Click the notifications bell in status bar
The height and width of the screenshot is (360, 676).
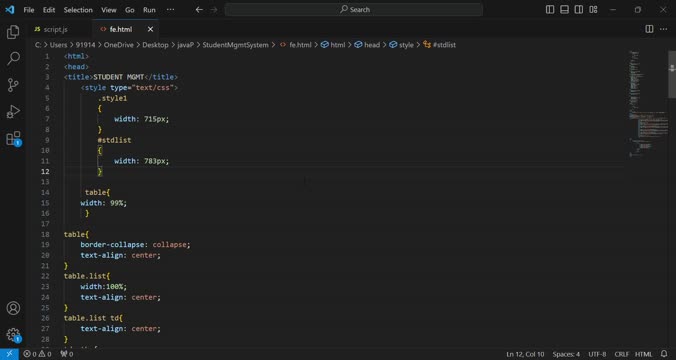point(664,354)
